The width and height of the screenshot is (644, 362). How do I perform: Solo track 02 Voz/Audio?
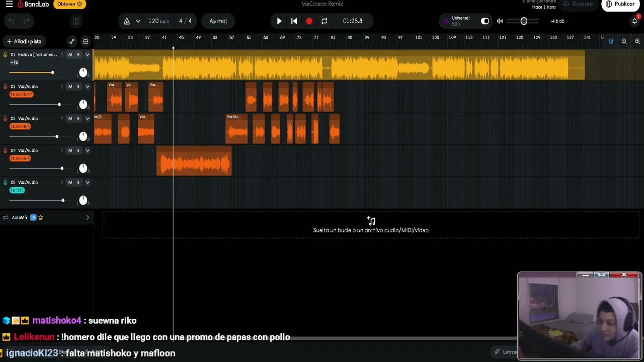point(78,86)
